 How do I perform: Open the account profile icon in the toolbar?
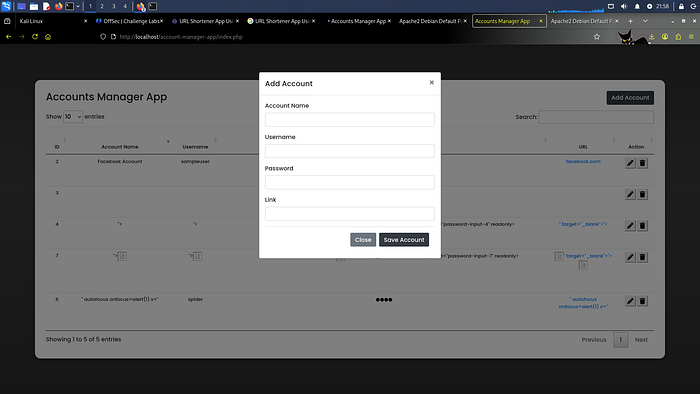[x=665, y=37]
